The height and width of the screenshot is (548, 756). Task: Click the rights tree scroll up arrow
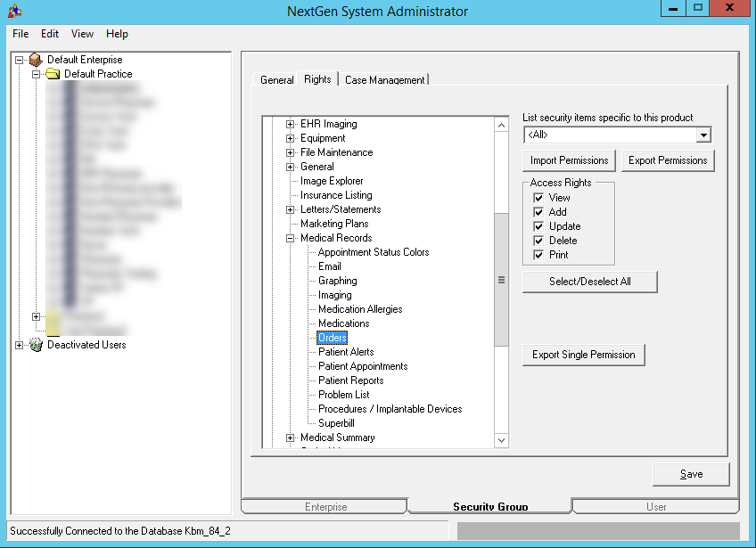click(501, 126)
